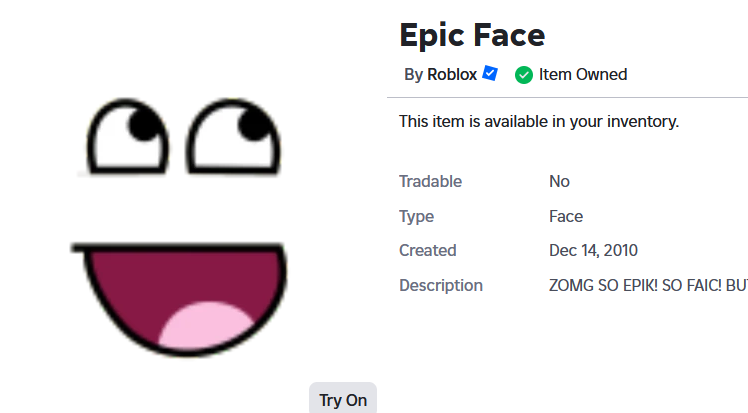Click the ZOMG SO EPIK description text
The height and width of the screenshot is (413, 748).
(648, 285)
